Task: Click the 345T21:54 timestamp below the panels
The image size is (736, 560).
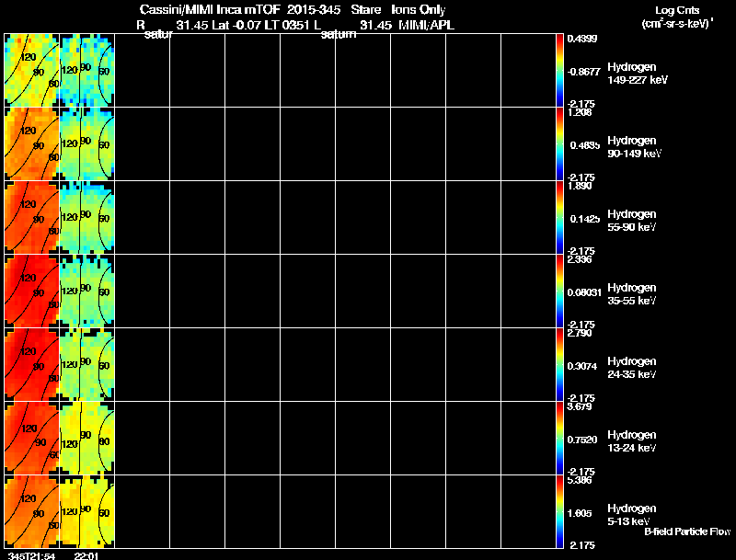Action: coord(31,556)
